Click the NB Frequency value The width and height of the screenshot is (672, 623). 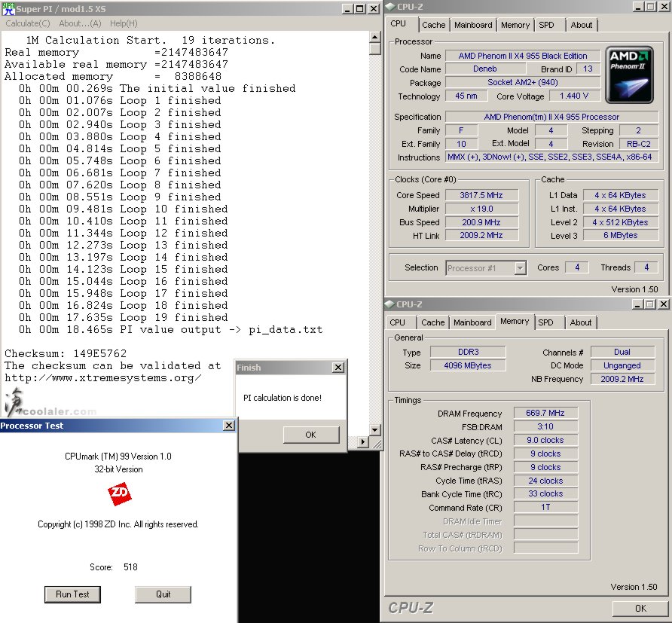point(622,379)
